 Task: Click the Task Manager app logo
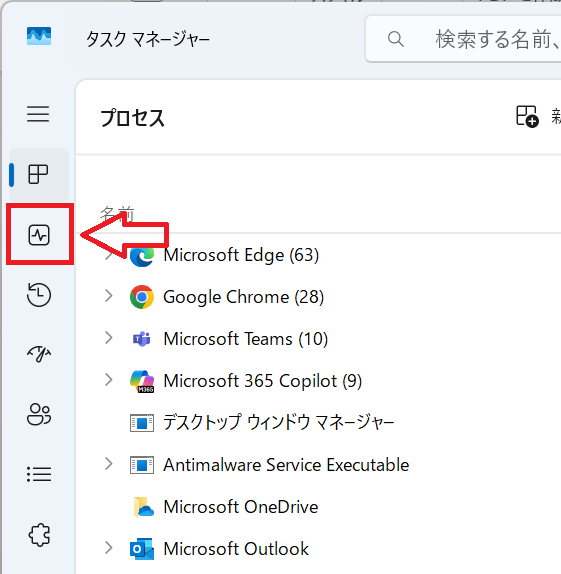pyautogui.click(x=39, y=36)
